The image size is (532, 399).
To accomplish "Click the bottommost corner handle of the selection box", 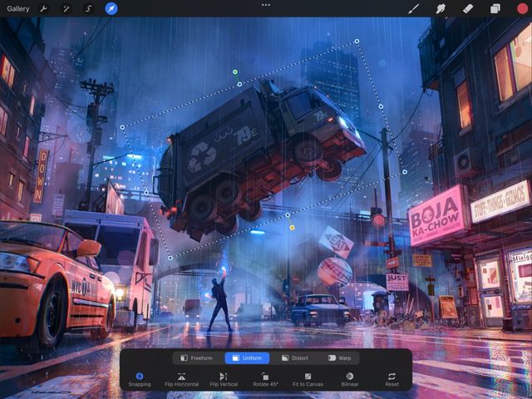I will click(170, 259).
